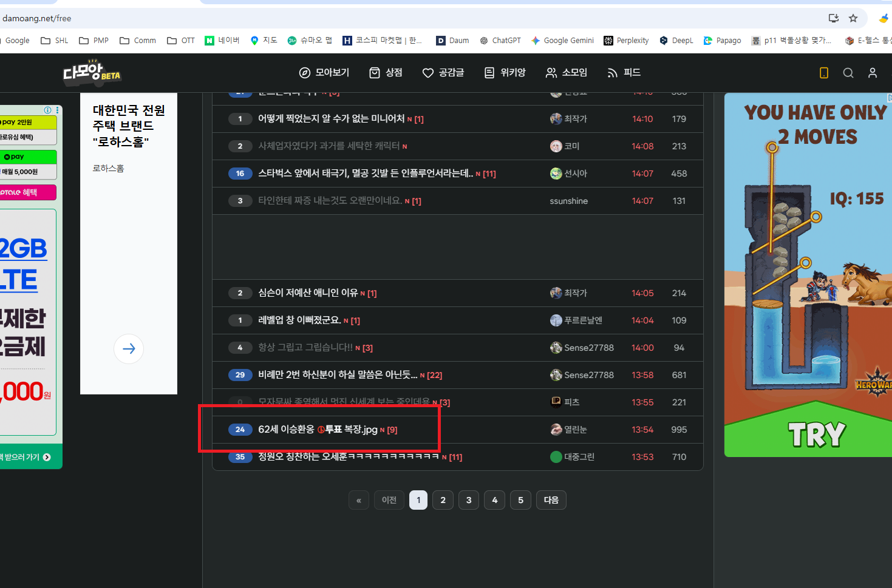Open the SHL bookmarks folder

pyautogui.click(x=55, y=41)
